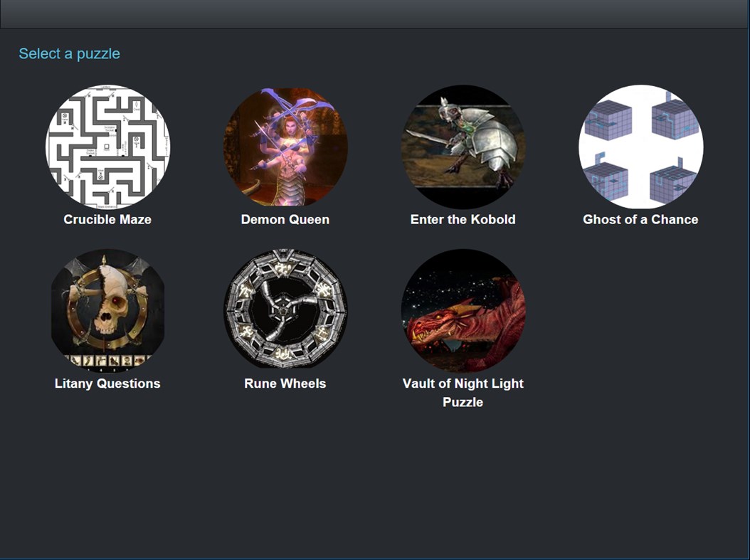Open the Crucible Maze puzzle image
The width and height of the screenshot is (750, 560).
pos(107,147)
